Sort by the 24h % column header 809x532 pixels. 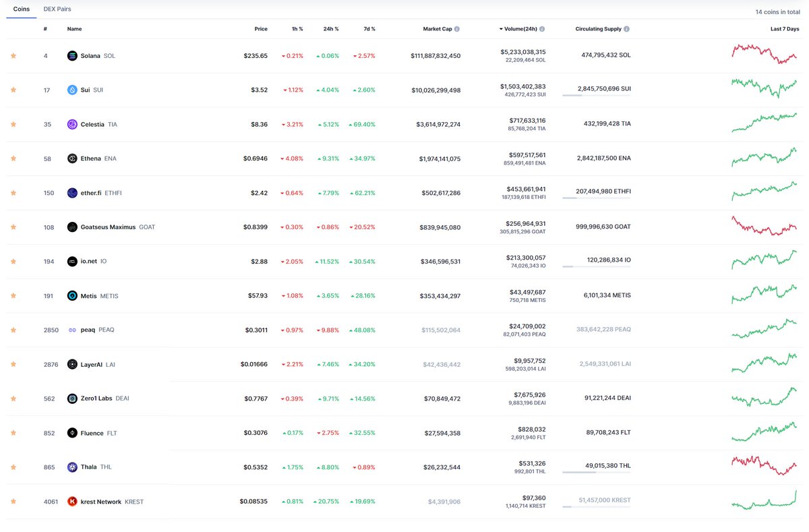(x=331, y=29)
